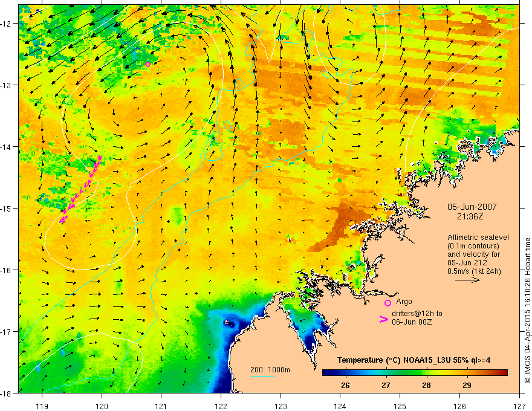The height and width of the screenshot is (411, 532).
Task: Click 'and velocity for' caption line
Action: pos(473,254)
